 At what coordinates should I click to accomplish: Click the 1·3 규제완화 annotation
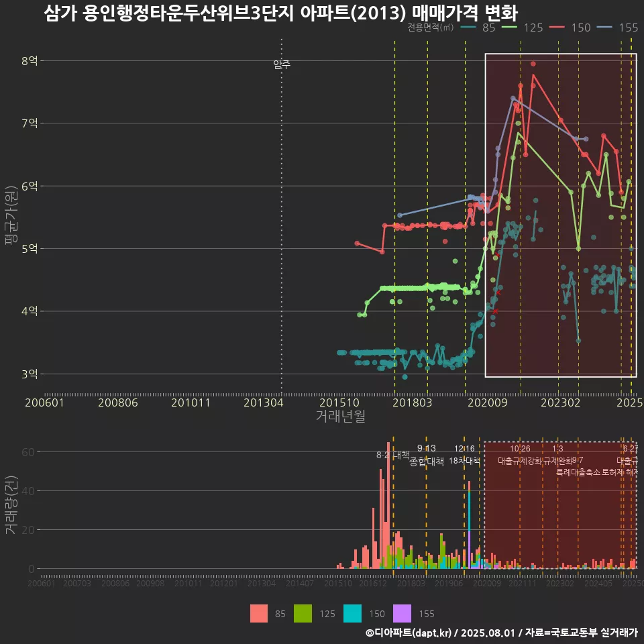(557, 454)
